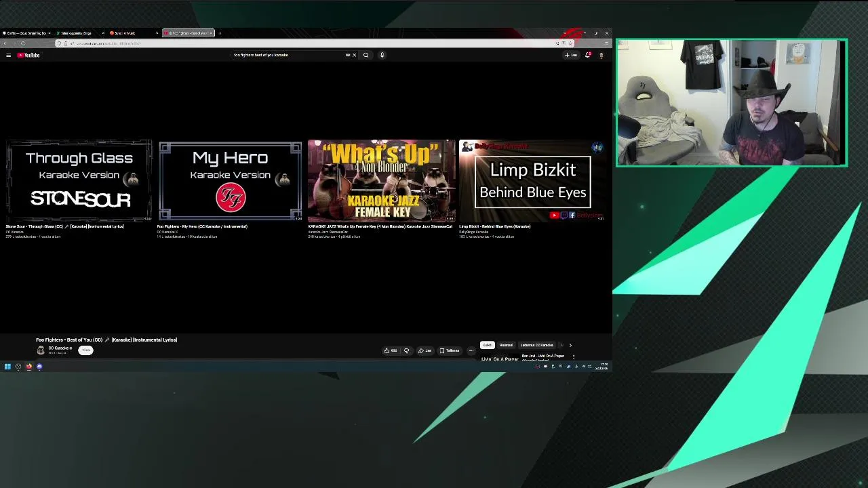Open the tab search chevron in title bar
This screenshot has width=868, height=488.
pyautogui.click(x=564, y=33)
